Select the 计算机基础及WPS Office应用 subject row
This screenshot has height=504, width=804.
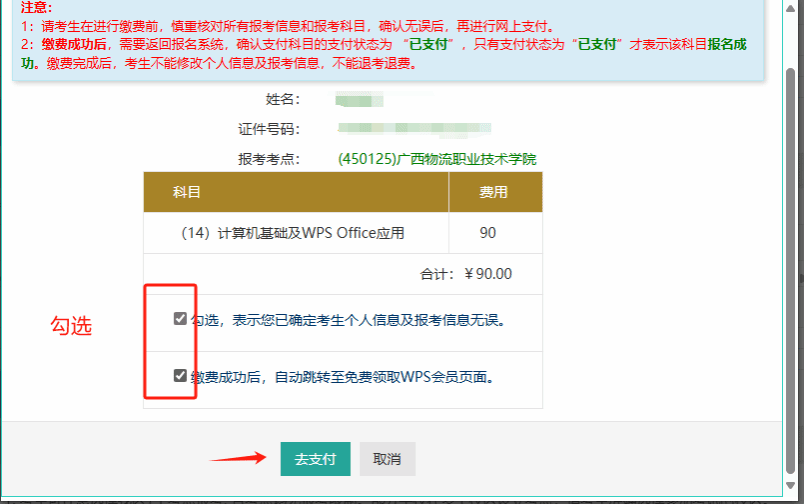pos(293,233)
